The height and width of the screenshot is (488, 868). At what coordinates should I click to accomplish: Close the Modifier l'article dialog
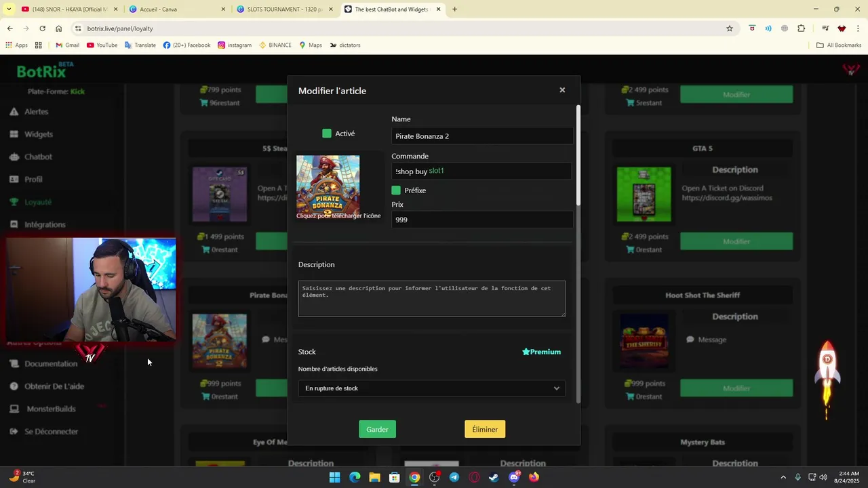pyautogui.click(x=562, y=90)
